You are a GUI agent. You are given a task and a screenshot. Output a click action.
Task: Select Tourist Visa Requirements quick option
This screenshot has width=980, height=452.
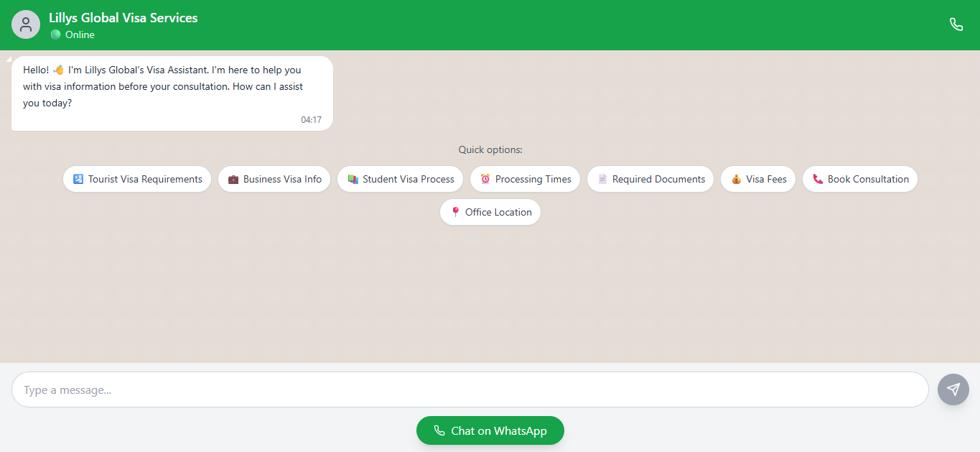[x=137, y=179]
